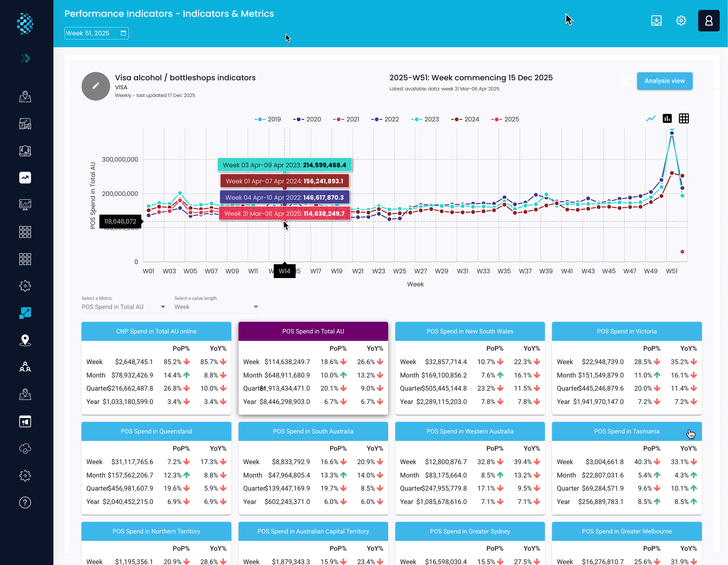Click the pencil edit indicator icon
Image resolution: width=728 pixels, height=565 pixels.
point(96,86)
